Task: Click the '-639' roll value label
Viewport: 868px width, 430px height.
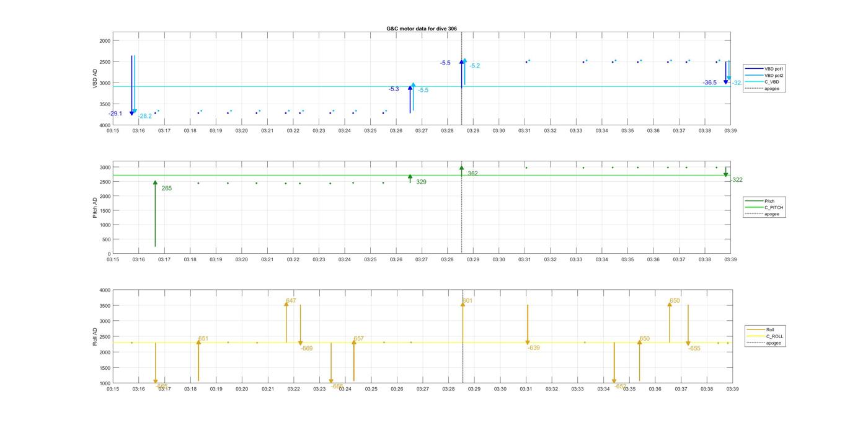Action: click(534, 348)
